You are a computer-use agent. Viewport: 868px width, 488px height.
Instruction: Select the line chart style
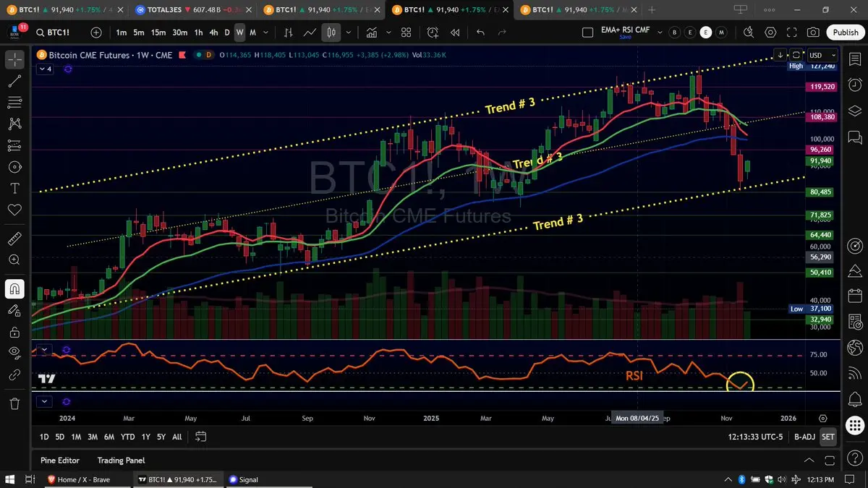(x=310, y=33)
